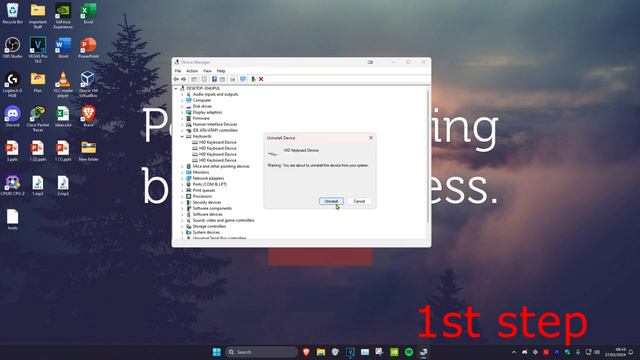The width and height of the screenshot is (640, 360).
Task: Click the green update driver toolbar icon
Action: [x=253, y=79]
